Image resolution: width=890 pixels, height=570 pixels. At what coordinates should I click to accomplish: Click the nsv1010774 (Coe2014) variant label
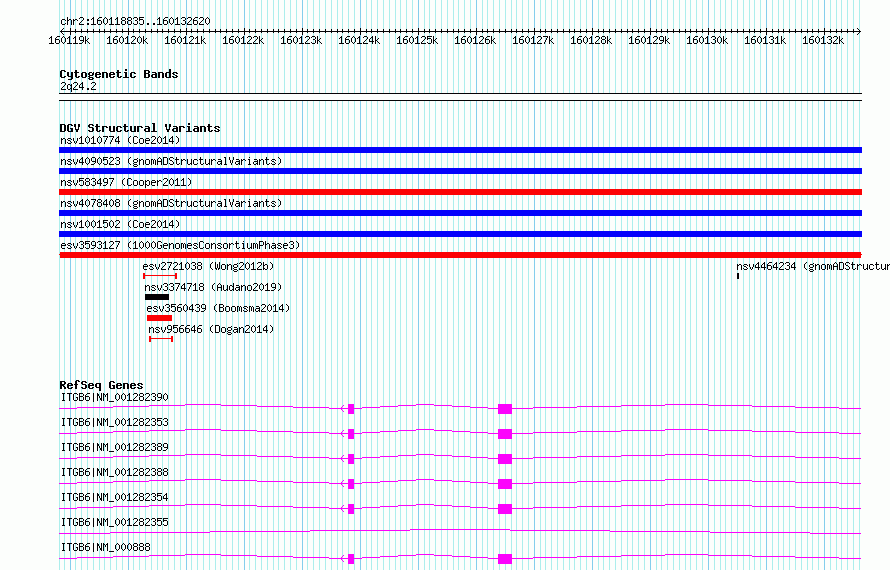[120, 140]
